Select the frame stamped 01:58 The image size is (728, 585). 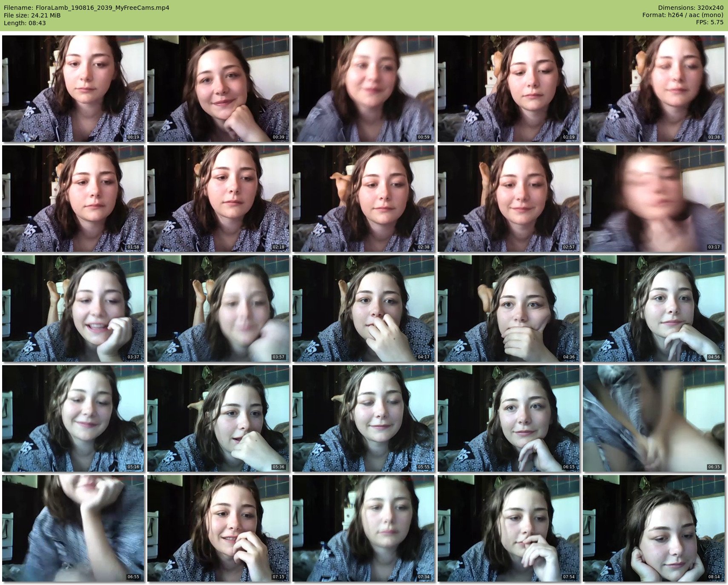(73, 199)
